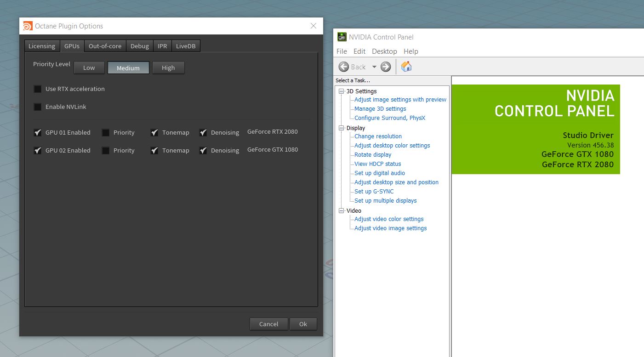Switch to the LiveDB tab
The height and width of the screenshot is (357, 644).
(186, 46)
